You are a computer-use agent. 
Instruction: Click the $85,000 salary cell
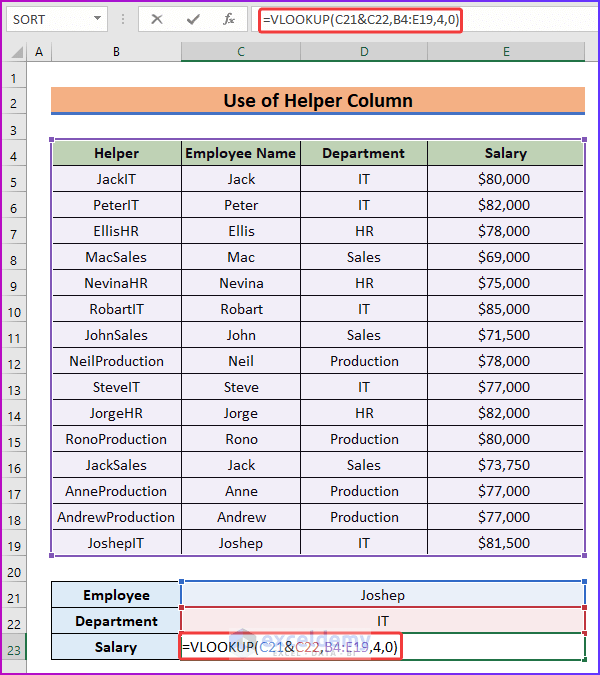click(506, 309)
